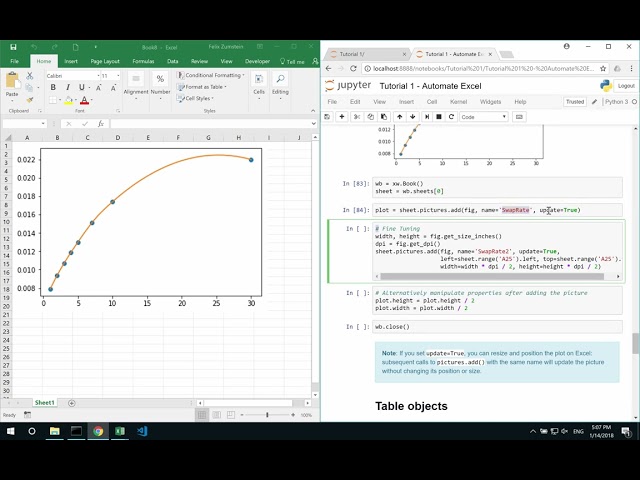Open the Code cell type dropdown
The height and width of the screenshot is (480, 640).
[x=483, y=117]
